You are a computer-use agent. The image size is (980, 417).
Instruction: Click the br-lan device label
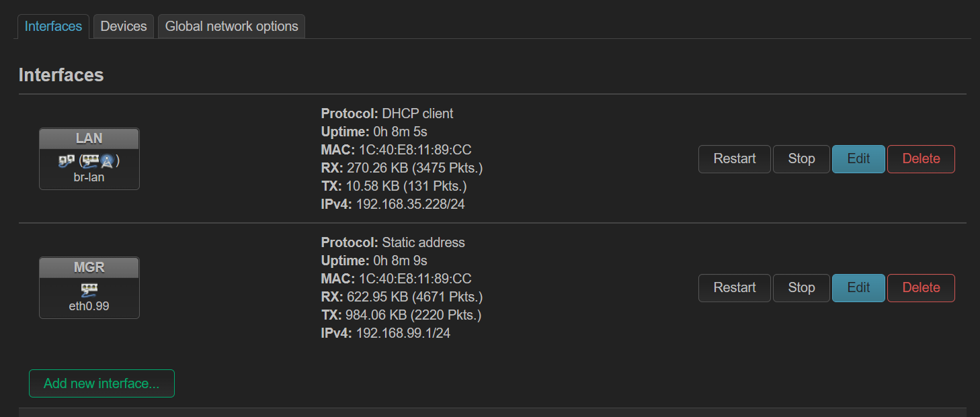[89, 178]
